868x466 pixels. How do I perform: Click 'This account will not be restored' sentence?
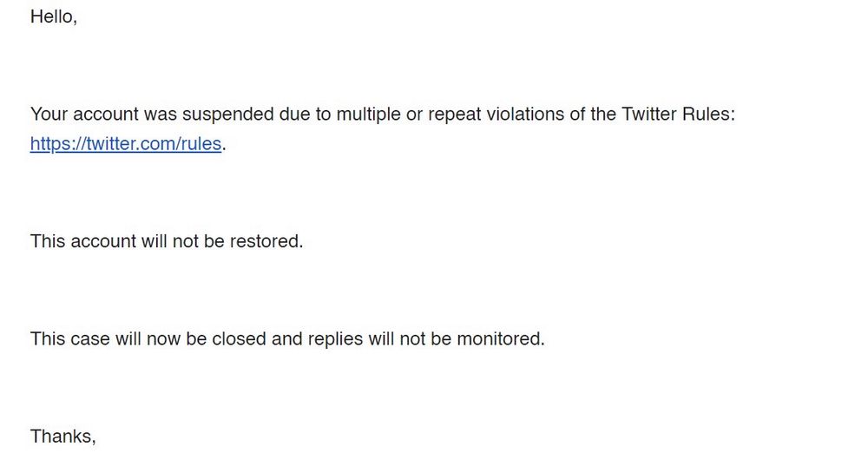pos(167,241)
